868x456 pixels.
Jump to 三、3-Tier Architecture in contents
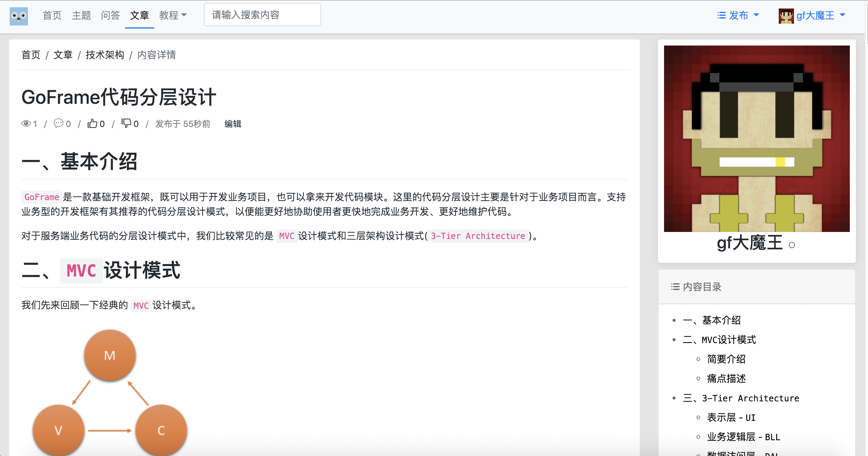(x=741, y=398)
